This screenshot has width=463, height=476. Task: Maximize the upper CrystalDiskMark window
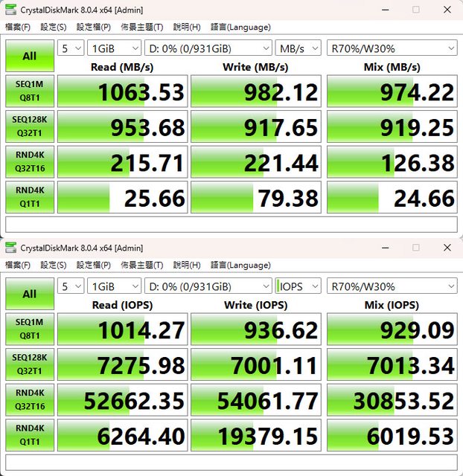tap(415, 10)
